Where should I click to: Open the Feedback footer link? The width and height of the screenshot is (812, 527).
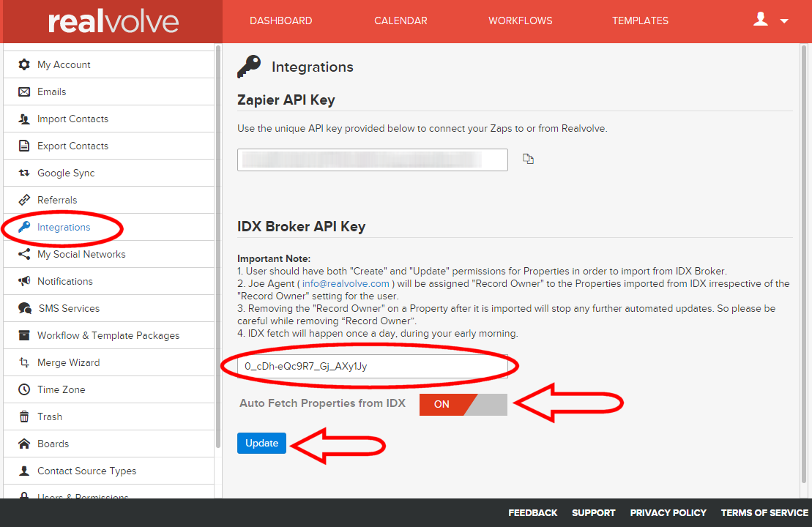pyautogui.click(x=532, y=512)
